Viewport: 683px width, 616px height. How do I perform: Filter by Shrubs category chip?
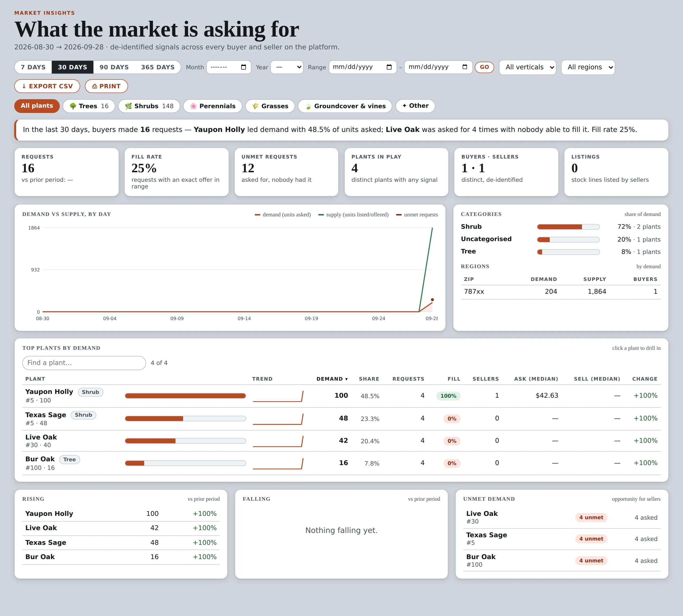pos(149,106)
